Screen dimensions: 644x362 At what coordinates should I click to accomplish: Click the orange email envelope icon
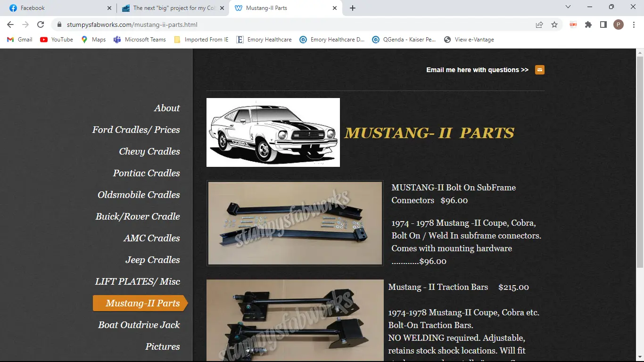[x=540, y=70]
